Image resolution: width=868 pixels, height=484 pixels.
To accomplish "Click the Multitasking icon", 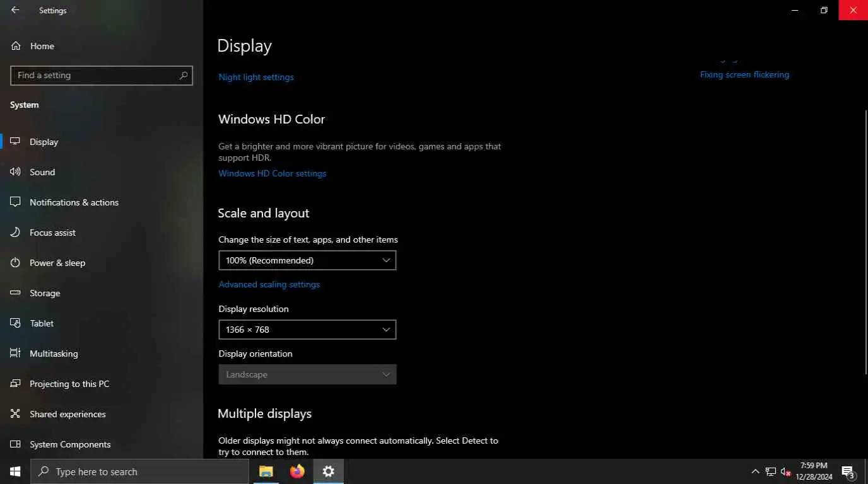I will (16, 354).
